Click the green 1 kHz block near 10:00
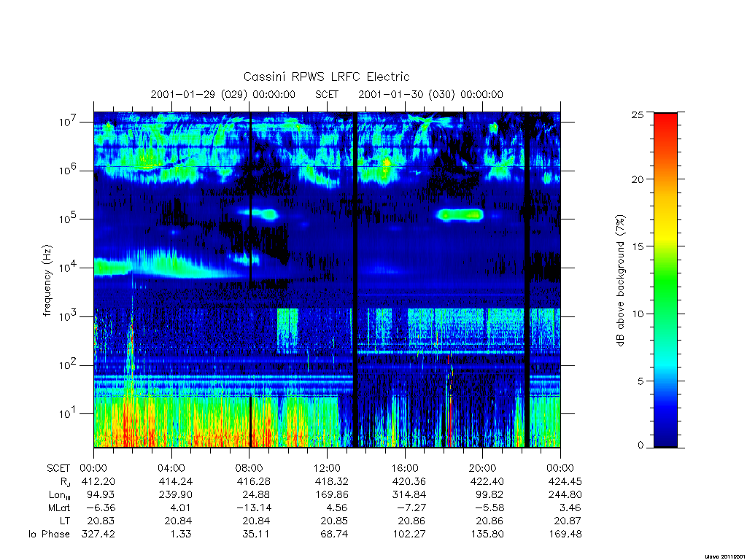 tap(287, 329)
